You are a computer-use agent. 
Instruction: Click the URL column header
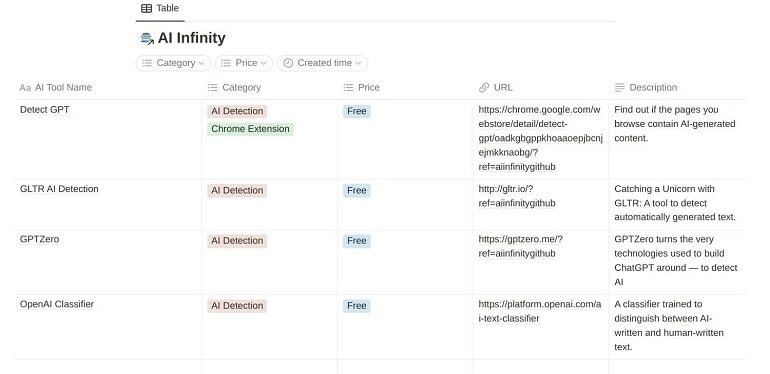coord(541,87)
